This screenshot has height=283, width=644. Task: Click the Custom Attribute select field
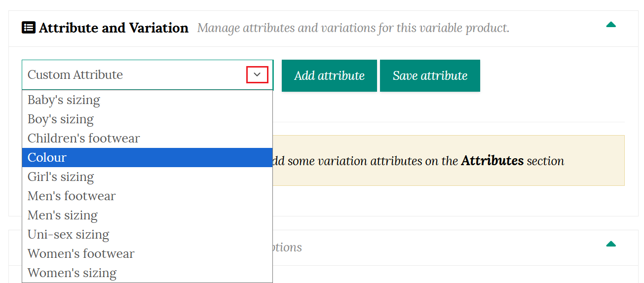coord(147,75)
